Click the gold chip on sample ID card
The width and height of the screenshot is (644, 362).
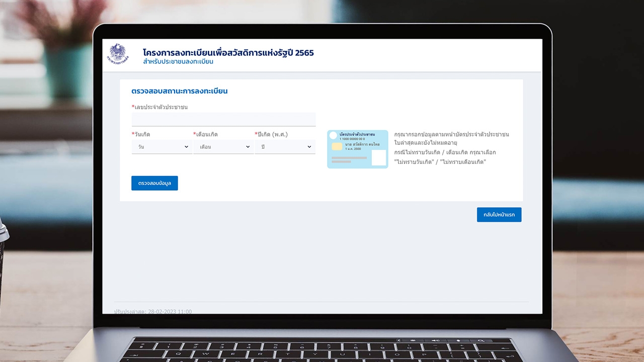tap(337, 146)
